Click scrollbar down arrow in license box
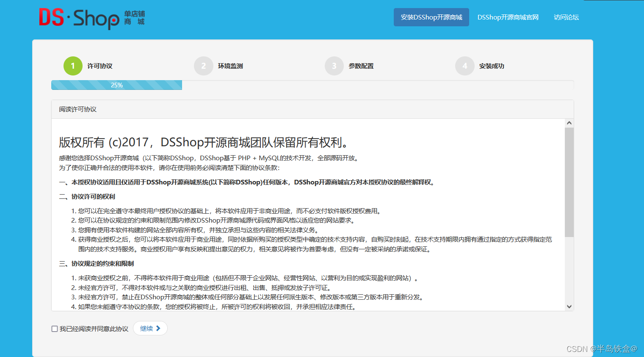This screenshot has width=644, height=357. coord(569,307)
